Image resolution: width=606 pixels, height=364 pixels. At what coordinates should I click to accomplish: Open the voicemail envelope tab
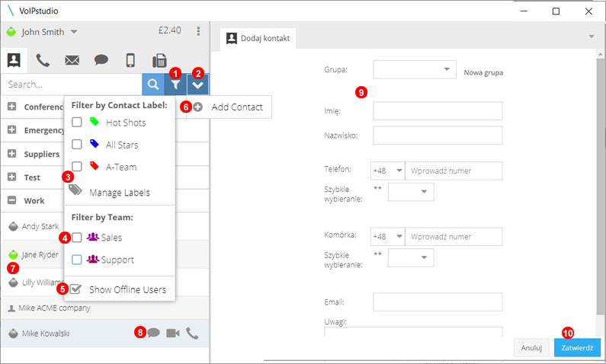72,60
